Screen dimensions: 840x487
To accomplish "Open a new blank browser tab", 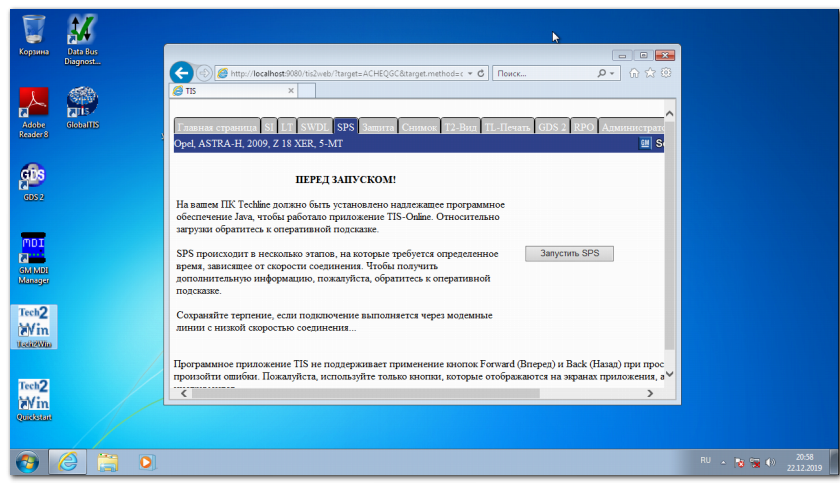I will click(307, 91).
